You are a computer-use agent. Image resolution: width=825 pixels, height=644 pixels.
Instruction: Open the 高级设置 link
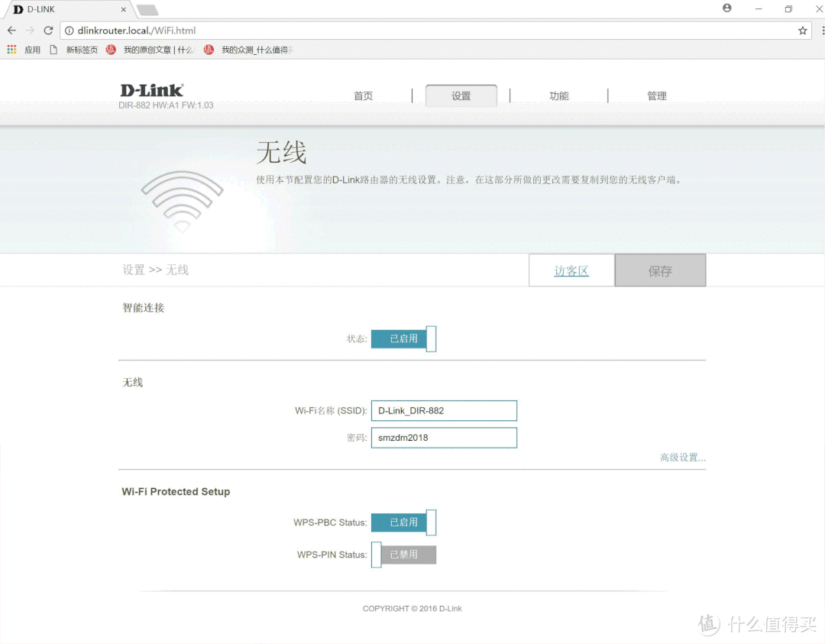point(682,457)
